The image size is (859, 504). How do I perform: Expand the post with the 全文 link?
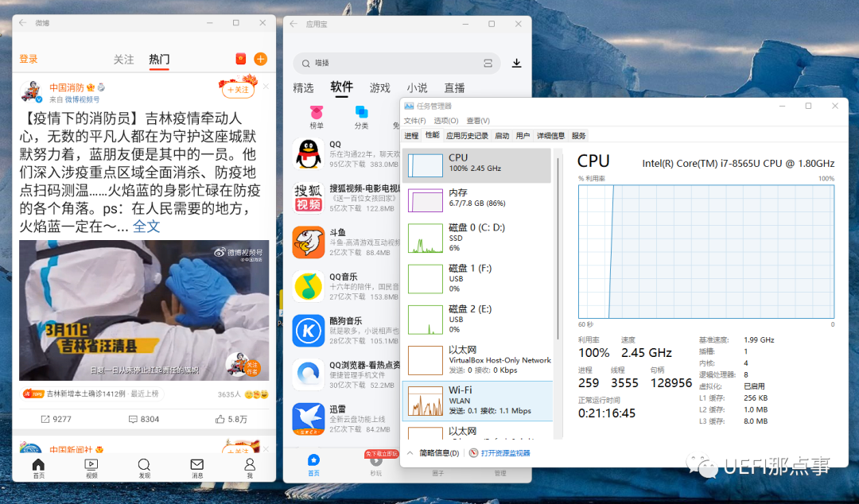click(x=146, y=227)
